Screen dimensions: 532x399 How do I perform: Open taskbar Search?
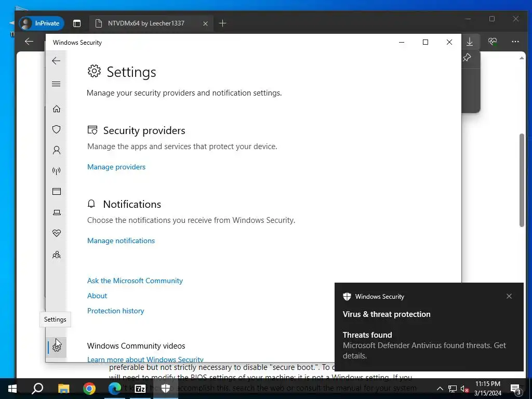pos(37,389)
